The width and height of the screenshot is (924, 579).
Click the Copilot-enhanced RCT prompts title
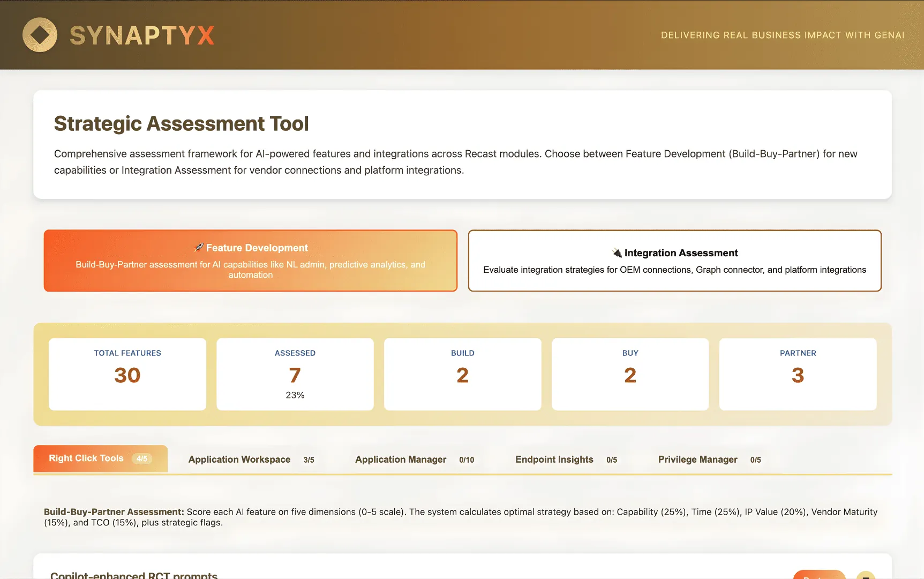134,575
